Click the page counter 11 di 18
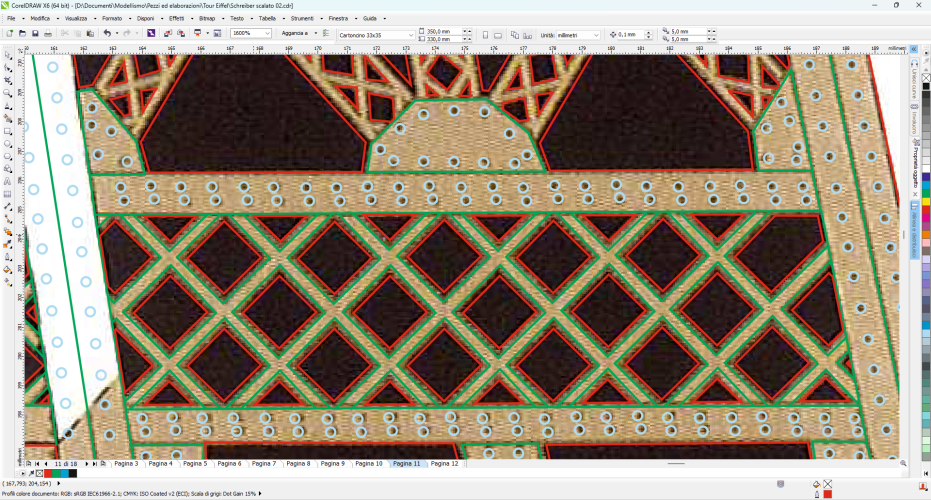 coord(66,463)
